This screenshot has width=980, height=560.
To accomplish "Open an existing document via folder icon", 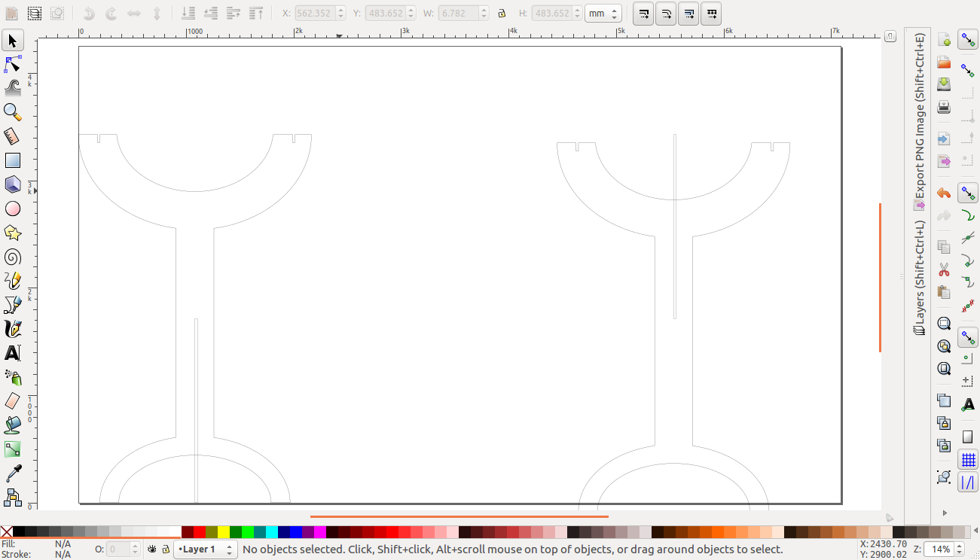I will coord(944,62).
